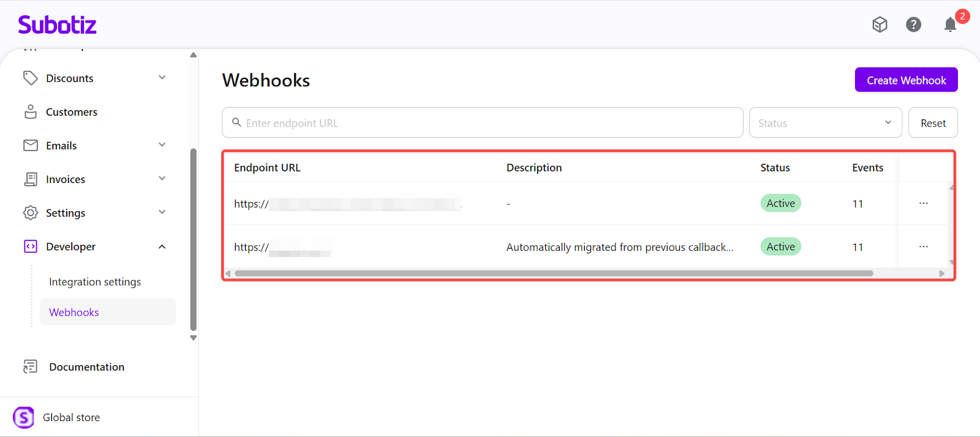
Task: Click the Documentation icon in sidebar
Action: [x=31, y=367]
